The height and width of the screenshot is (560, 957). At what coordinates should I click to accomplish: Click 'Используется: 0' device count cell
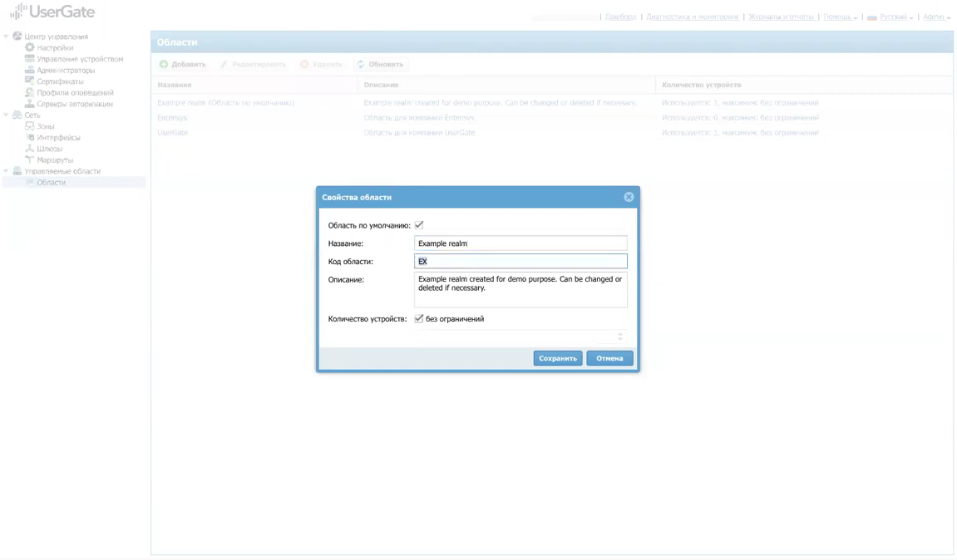pos(740,118)
